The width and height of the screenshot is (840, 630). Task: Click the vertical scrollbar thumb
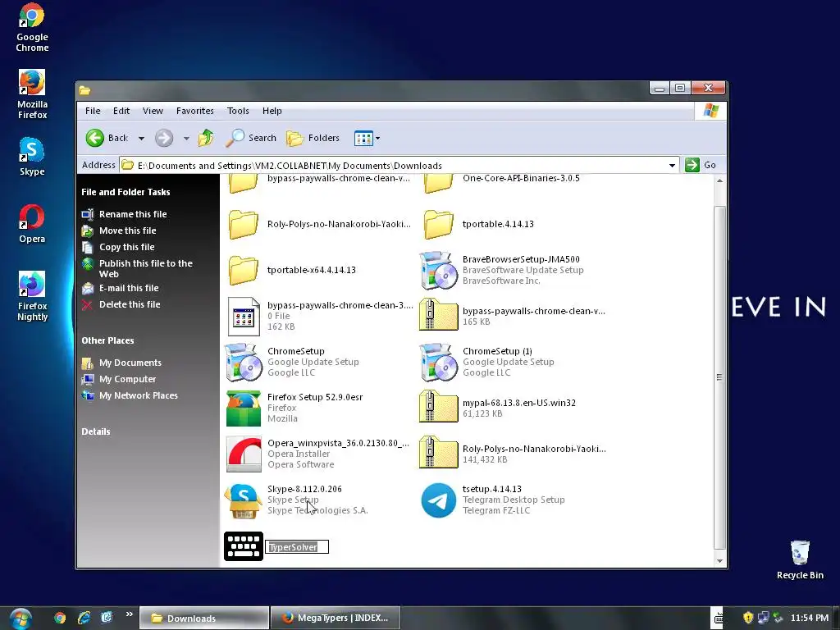click(x=720, y=377)
